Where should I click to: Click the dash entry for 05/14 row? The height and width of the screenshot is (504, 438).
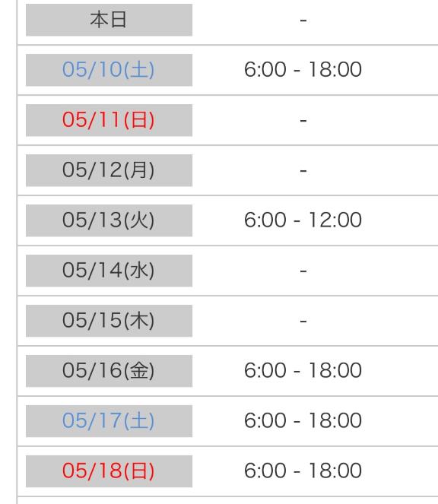click(303, 271)
